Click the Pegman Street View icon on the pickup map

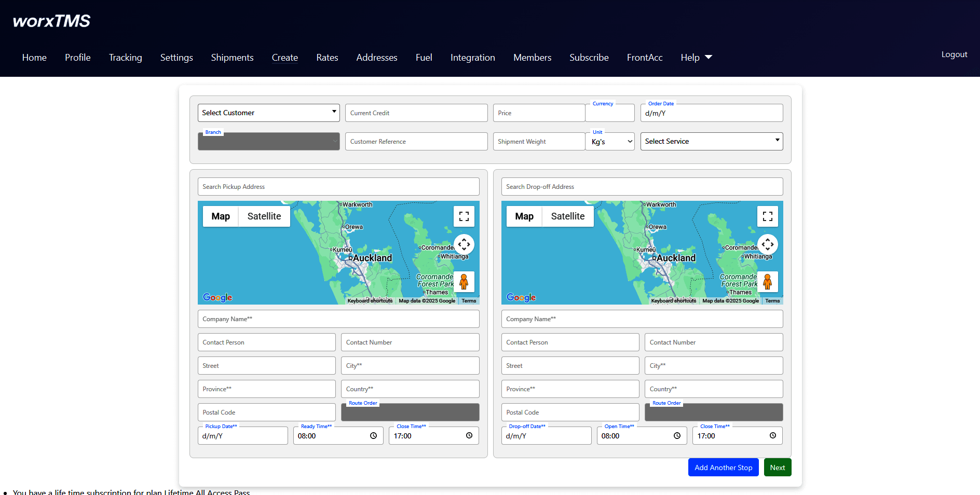464,282
